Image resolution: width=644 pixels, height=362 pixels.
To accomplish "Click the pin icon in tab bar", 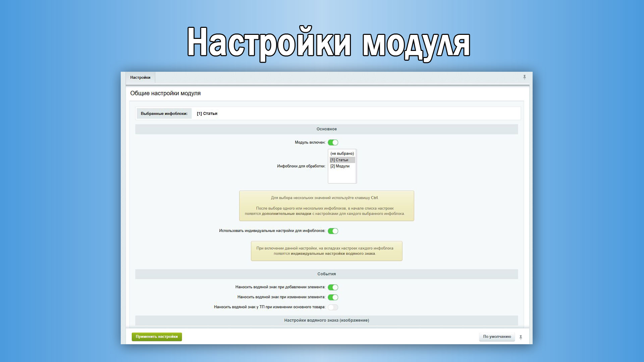I will 524,77.
